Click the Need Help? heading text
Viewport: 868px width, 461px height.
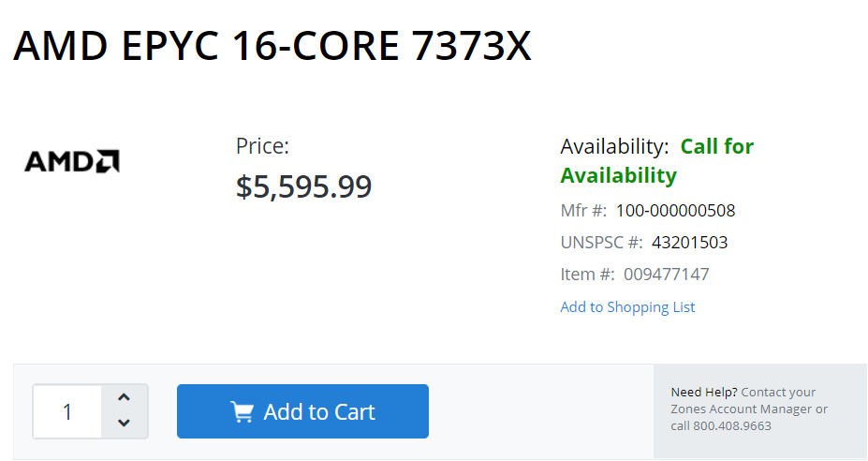[x=703, y=393]
